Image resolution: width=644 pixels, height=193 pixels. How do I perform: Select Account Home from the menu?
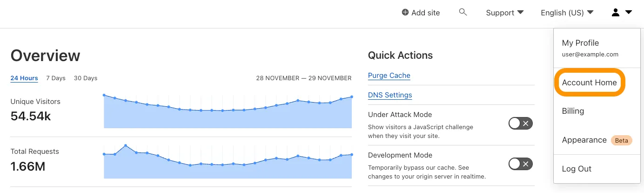[589, 83]
